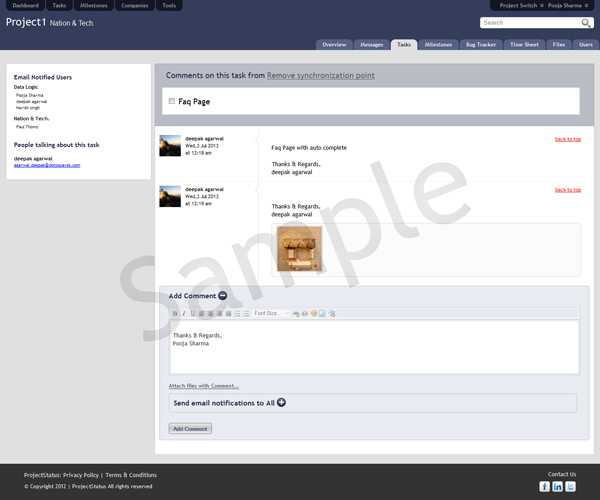The width and height of the screenshot is (600, 500).
Task: Apply underline formatting in comment editor
Action: click(x=192, y=314)
